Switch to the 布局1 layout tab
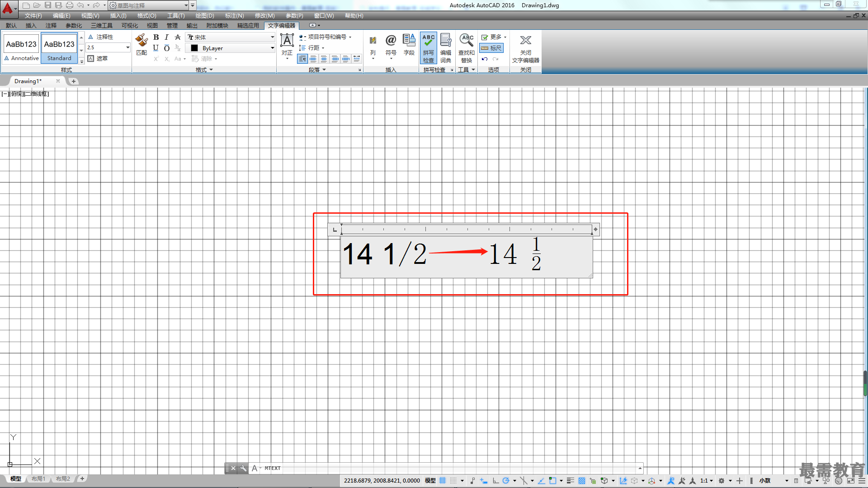 point(38,479)
